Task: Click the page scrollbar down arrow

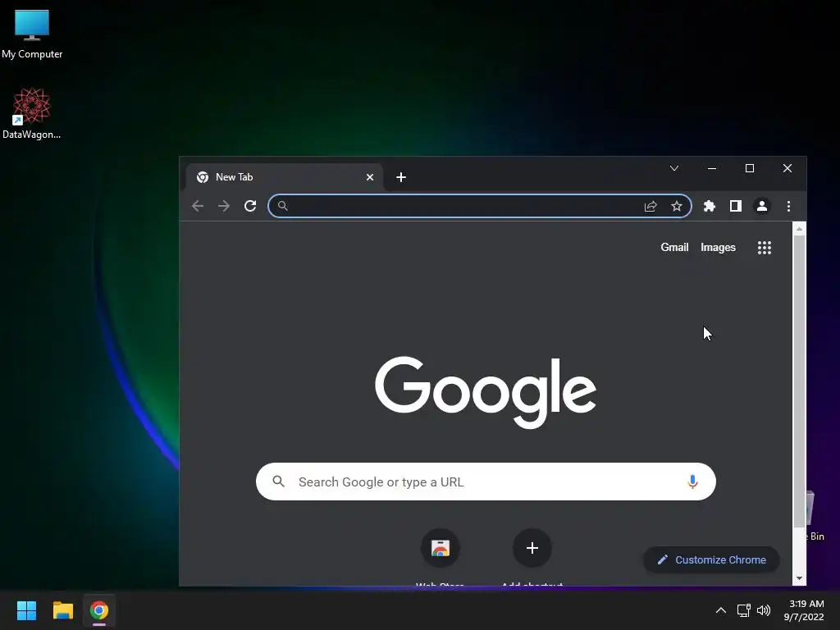Action: (799, 578)
